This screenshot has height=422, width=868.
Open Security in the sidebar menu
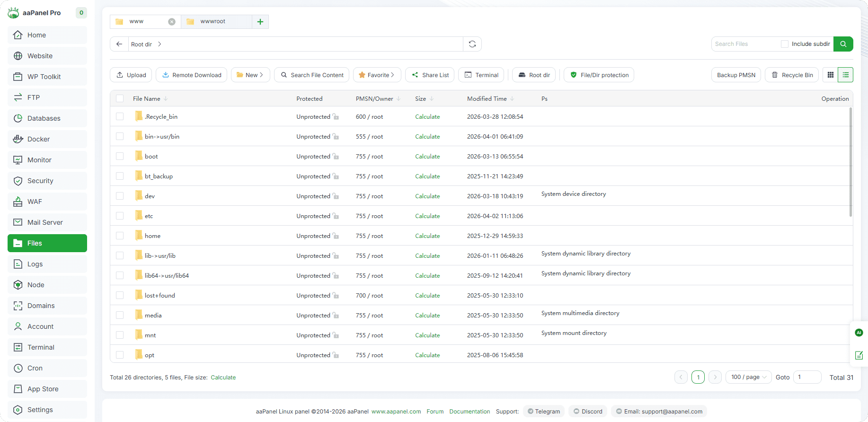(x=40, y=181)
